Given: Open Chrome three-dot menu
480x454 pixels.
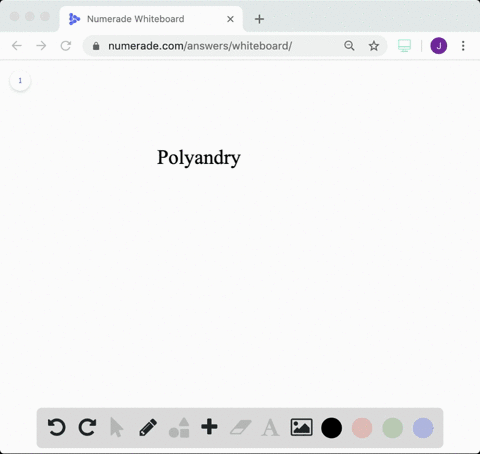Looking at the screenshot, I should 463,46.
